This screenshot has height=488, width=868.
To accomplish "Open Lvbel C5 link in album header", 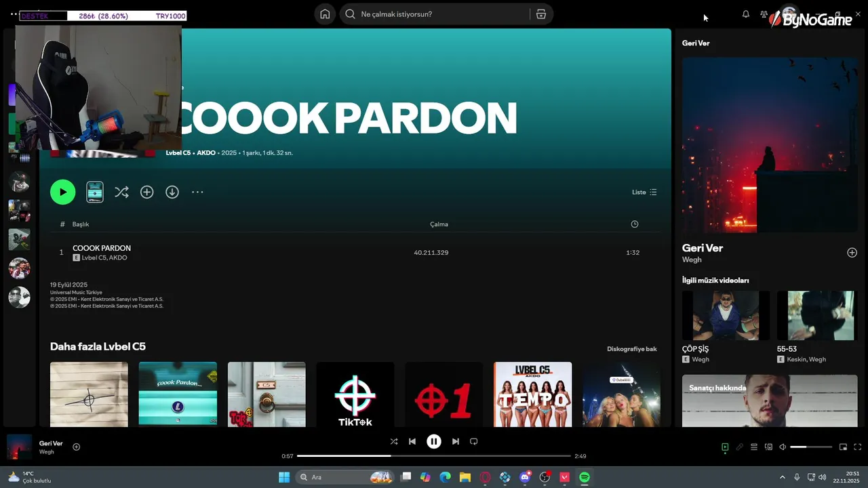I will (178, 153).
